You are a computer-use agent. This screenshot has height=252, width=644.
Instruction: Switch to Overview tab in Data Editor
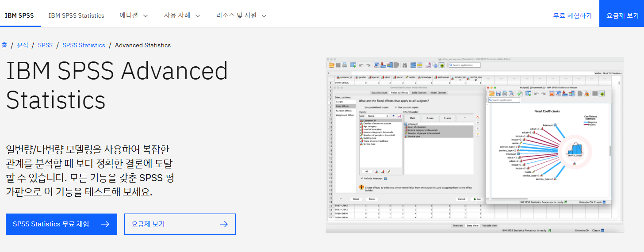click(x=458, y=225)
